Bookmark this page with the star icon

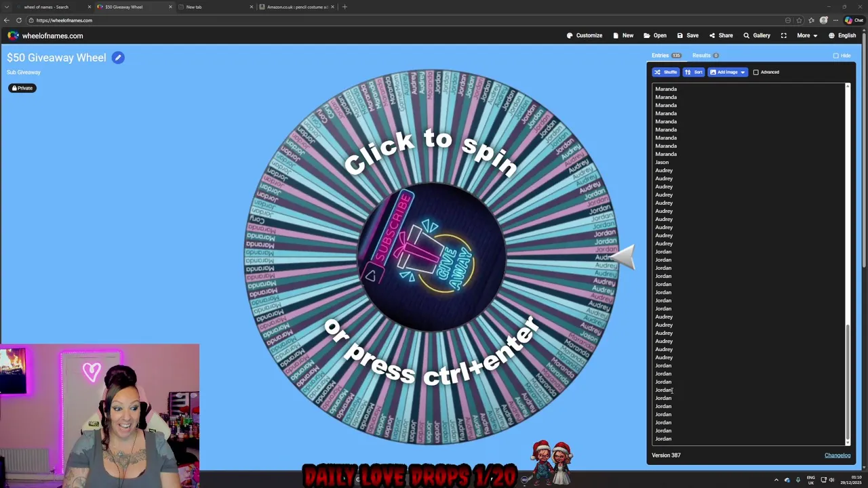(x=799, y=20)
